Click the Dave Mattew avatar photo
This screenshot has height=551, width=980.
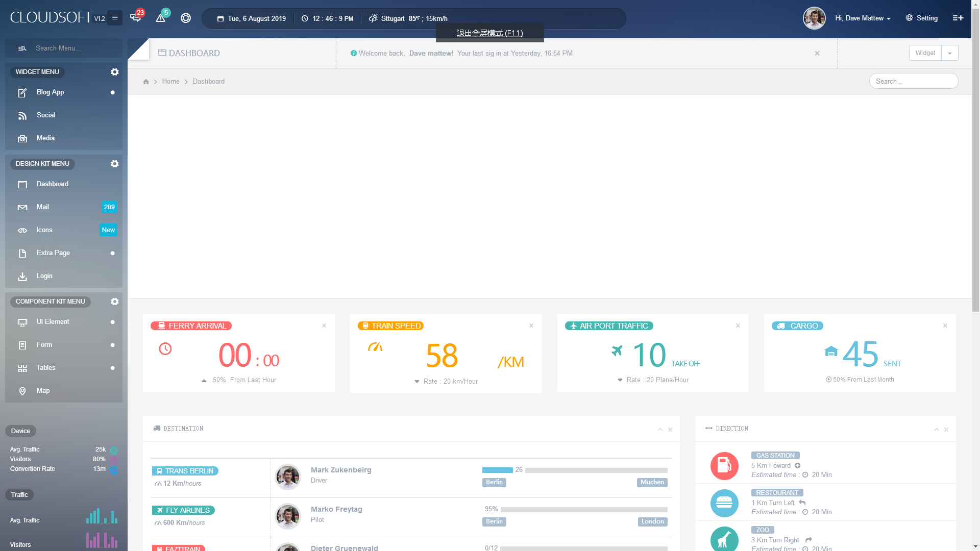click(x=814, y=18)
